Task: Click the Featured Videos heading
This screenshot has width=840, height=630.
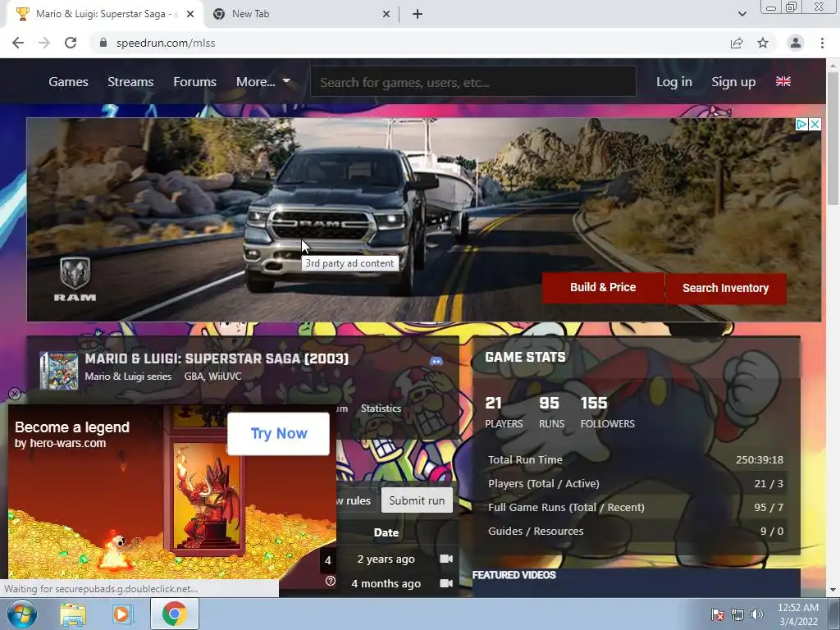Action: pos(514,575)
